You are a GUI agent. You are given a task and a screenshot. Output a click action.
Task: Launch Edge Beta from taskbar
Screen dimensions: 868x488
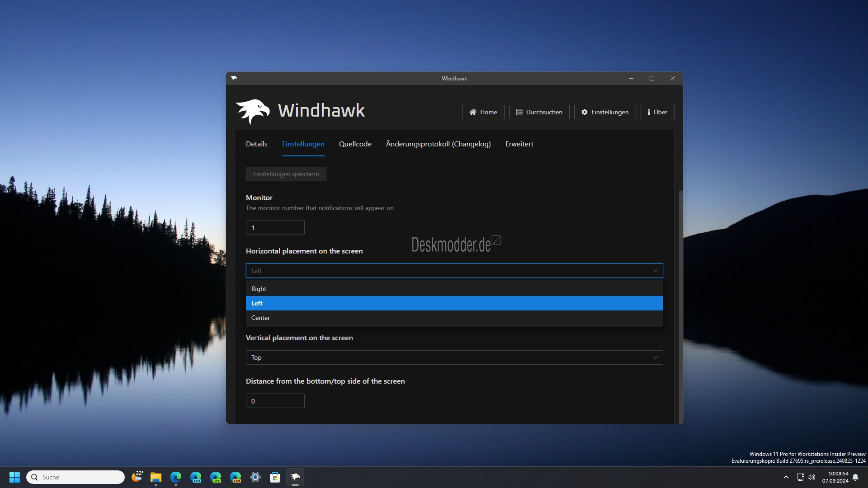point(196,477)
